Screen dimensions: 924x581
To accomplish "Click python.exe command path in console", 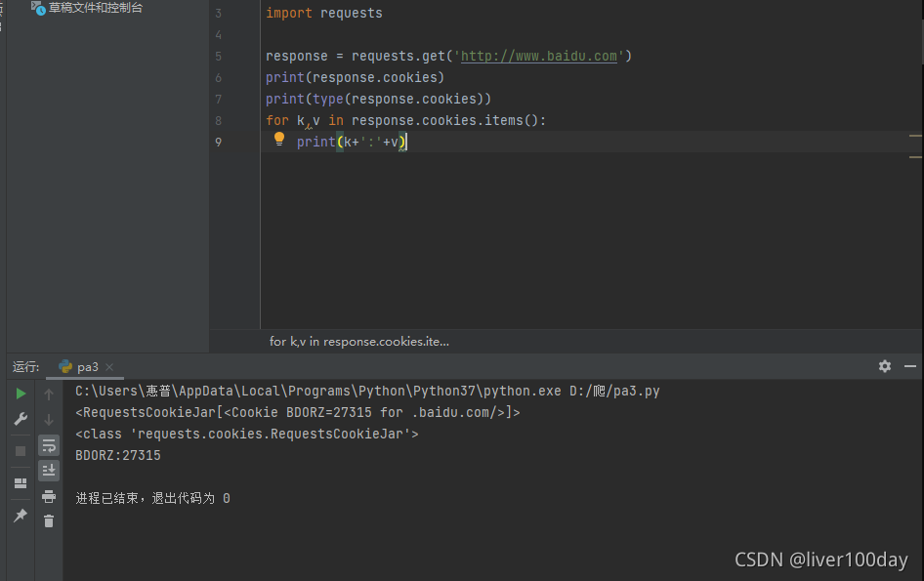I will click(367, 392).
